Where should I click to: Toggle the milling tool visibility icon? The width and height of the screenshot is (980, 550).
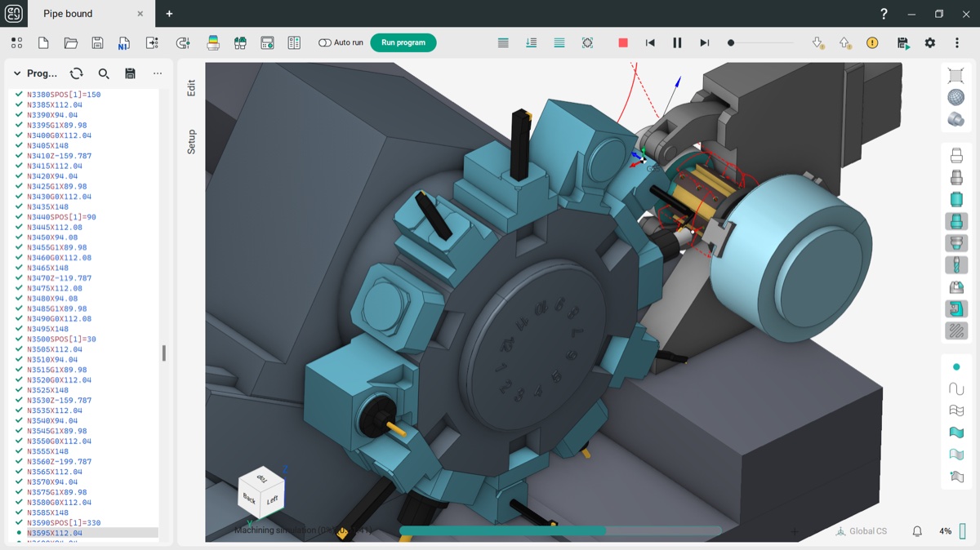(956, 265)
